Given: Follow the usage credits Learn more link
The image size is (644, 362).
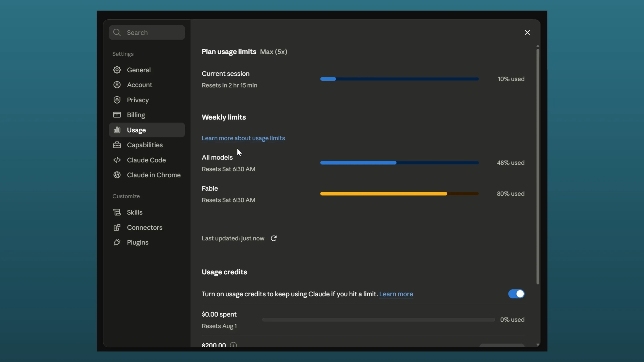Looking at the screenshot, I should coord(396,294).
